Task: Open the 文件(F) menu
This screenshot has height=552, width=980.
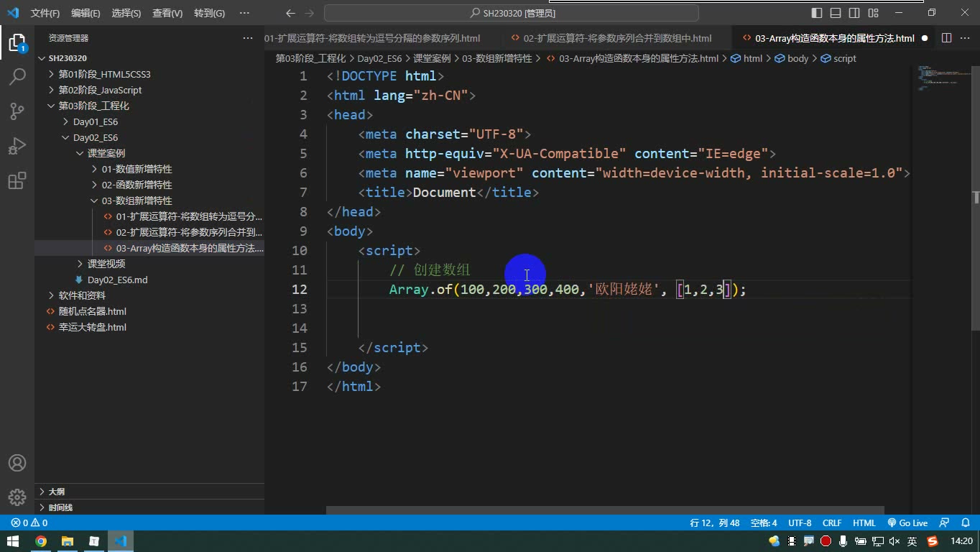Action: tap(45, 13)
